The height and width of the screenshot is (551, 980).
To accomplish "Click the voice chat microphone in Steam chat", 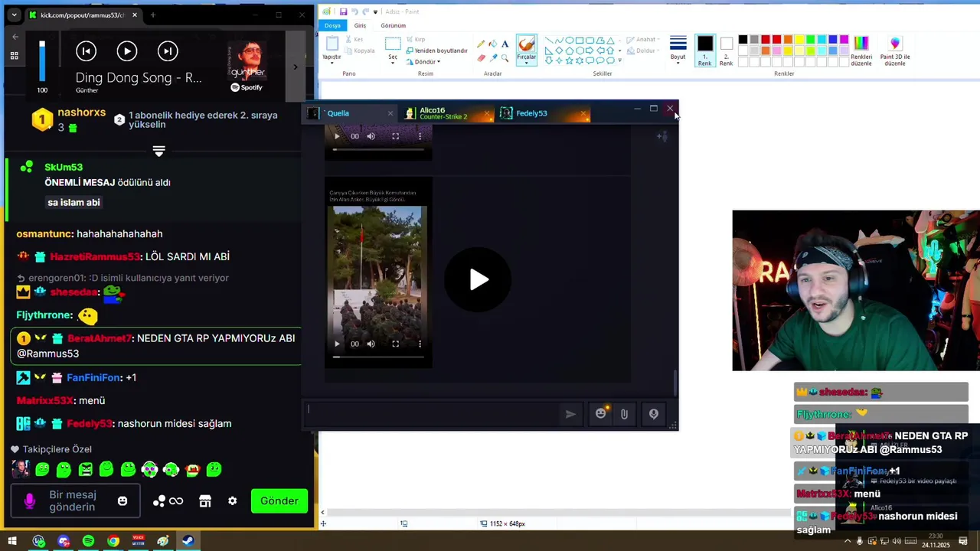I will tap(653, 414).
